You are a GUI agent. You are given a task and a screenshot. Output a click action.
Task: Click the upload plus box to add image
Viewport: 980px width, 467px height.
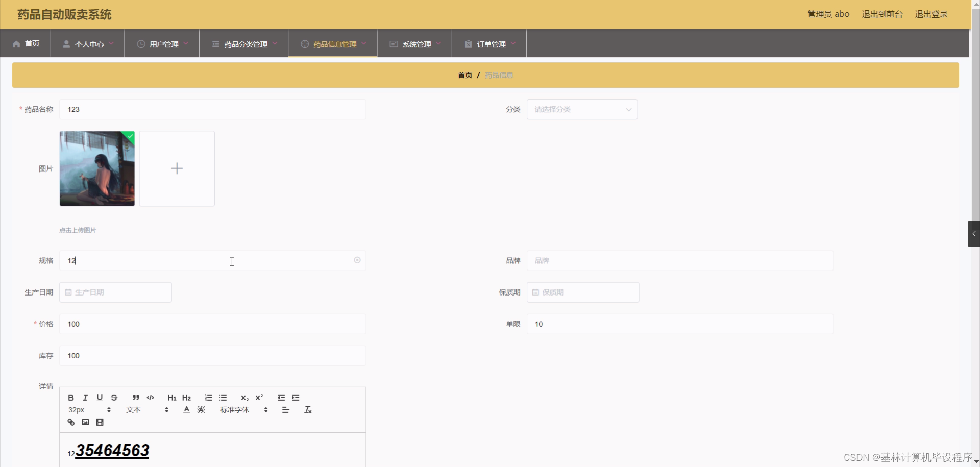tap(177, 168)
